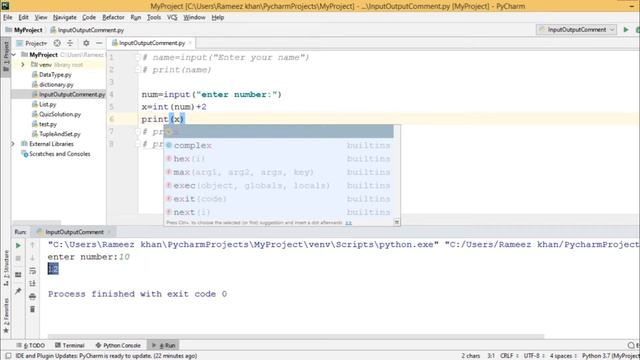Open the File menu
This screenshot has height=360, width=640.
click(x=8, y=17)
